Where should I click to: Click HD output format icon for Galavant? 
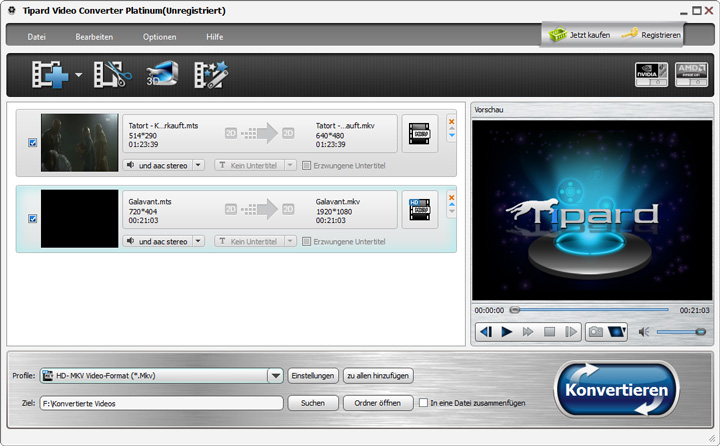[420, 209]
